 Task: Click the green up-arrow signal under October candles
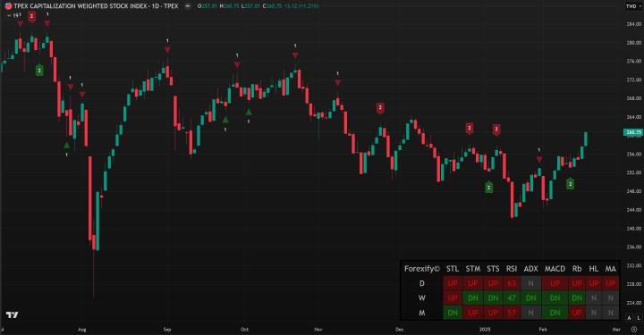tap(249, 112)
